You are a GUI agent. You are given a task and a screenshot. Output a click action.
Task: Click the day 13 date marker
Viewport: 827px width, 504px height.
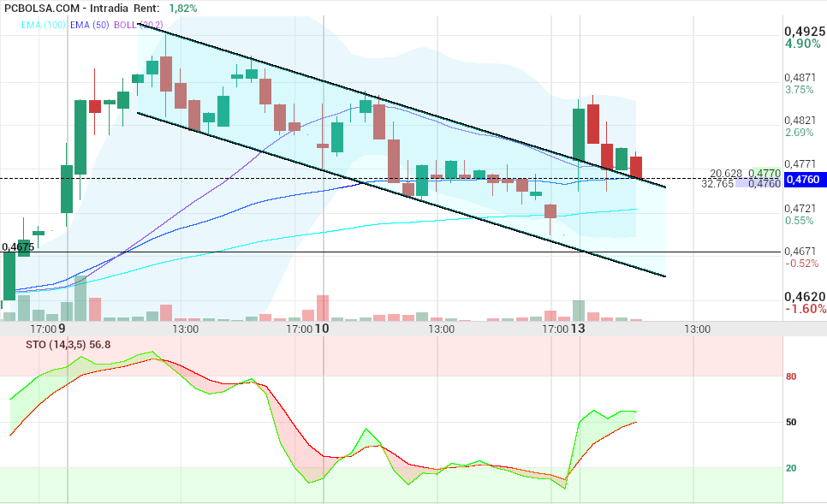tap(578, 329)
